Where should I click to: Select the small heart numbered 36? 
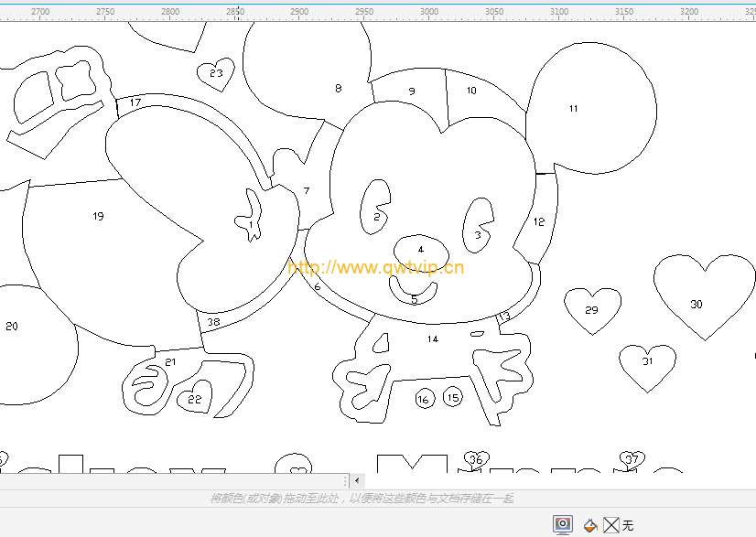476,459
